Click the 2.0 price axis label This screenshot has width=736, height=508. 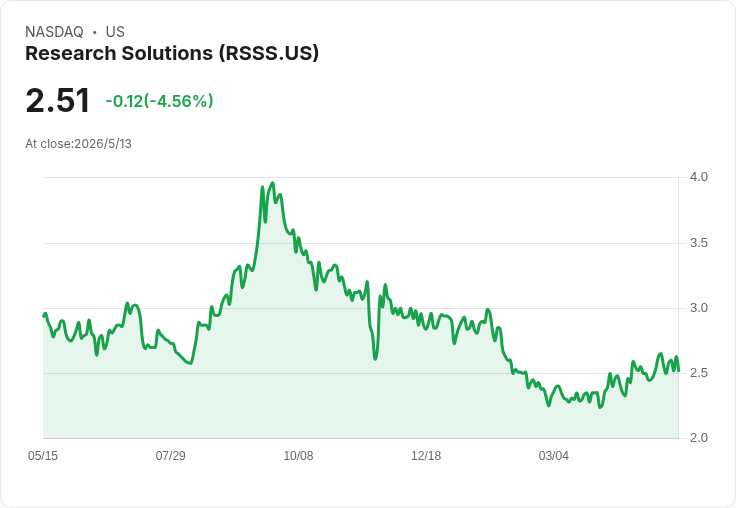click(698, 438)
